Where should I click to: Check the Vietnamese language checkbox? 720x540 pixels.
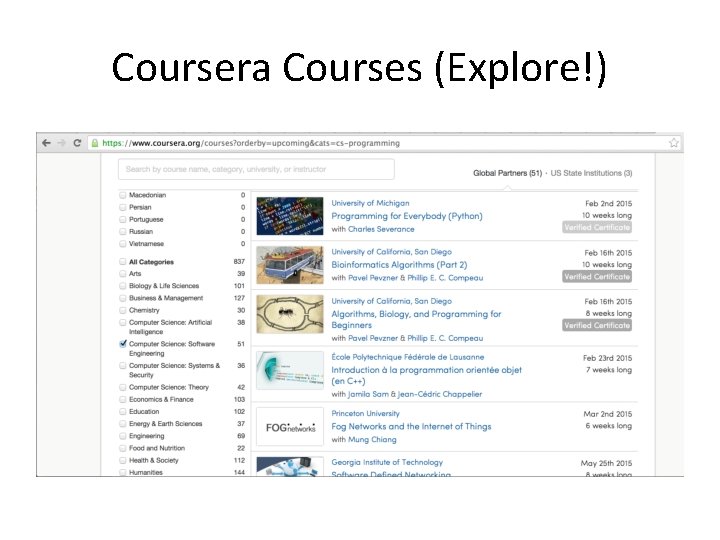tap(123, 244)
